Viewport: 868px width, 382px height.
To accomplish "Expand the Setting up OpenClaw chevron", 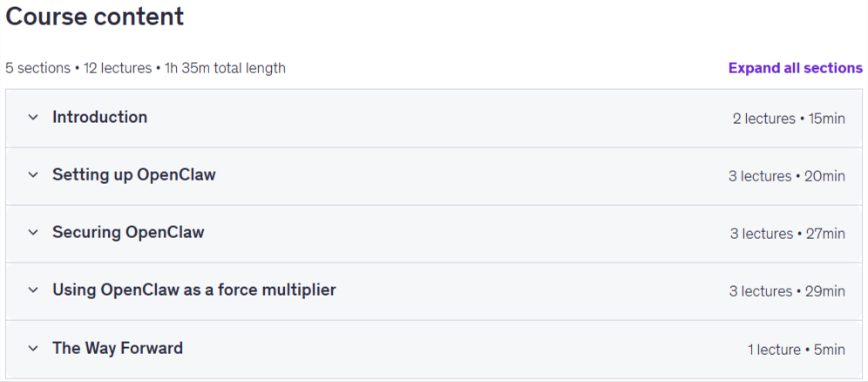I will 33,175.
